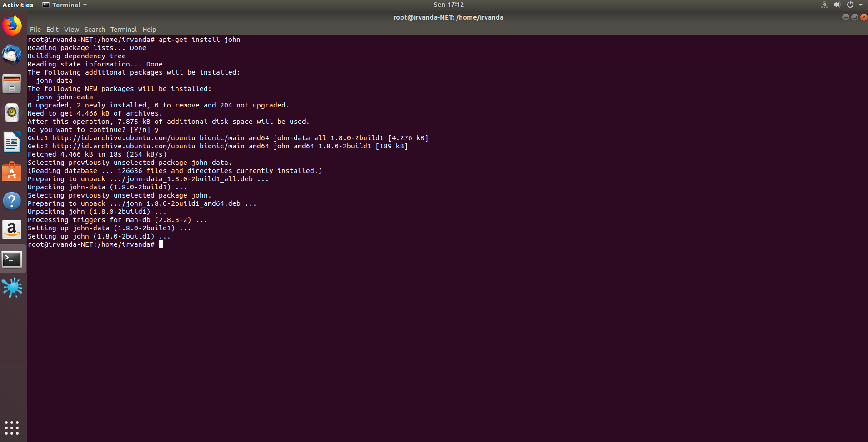Launch Thunderbird mail from the dock
The height and width of the screenshot is (442, 868).
[x=12, y=55]
